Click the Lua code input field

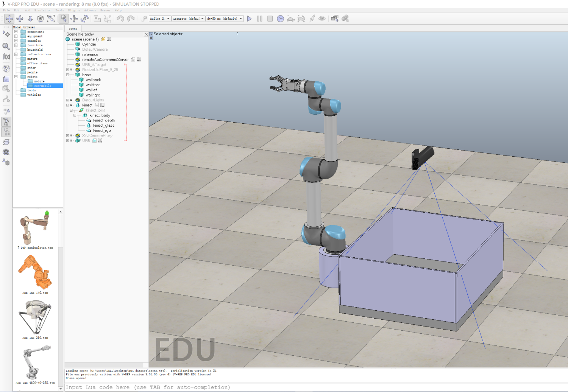tap(316, 387)
